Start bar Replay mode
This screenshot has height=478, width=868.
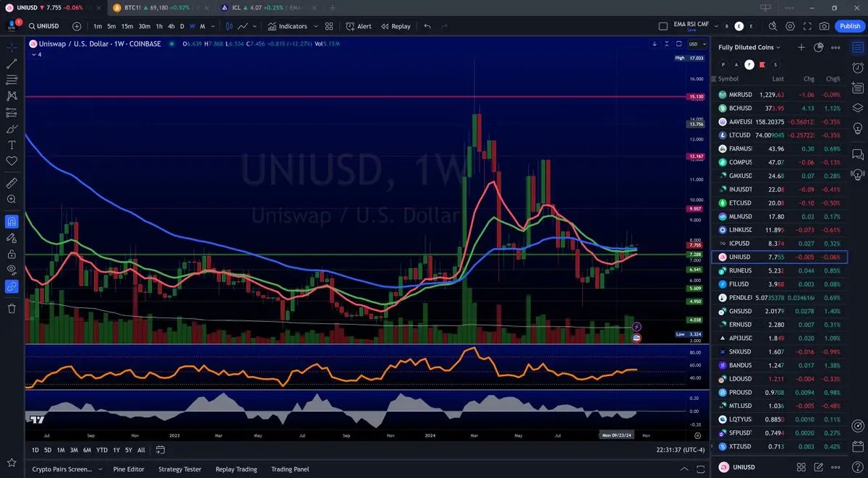click(396, 26)
